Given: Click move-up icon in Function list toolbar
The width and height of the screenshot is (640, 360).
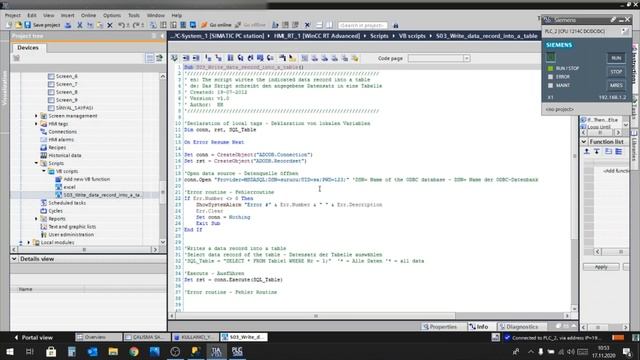Looking at the screenshot, I should click(x=587, y=151).
